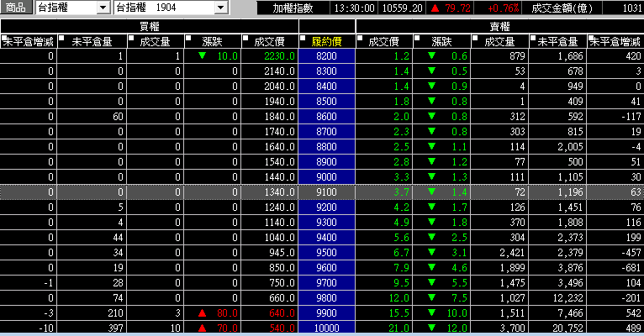The height and width of the screenshot is (336, 644).
Task: Click the red up triangle before 80.0
Action: pos(202,313)
